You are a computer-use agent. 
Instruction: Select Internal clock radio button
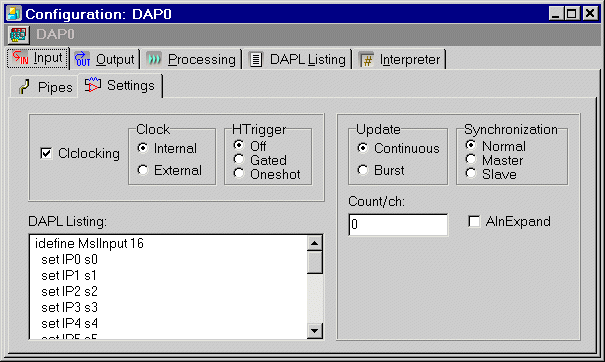coord(143,148)
